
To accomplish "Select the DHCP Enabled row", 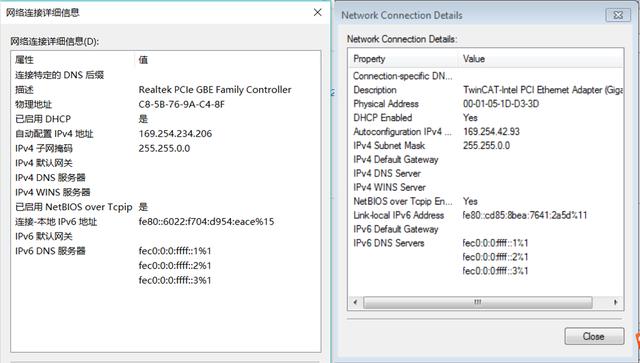I will tap(486, 118).
